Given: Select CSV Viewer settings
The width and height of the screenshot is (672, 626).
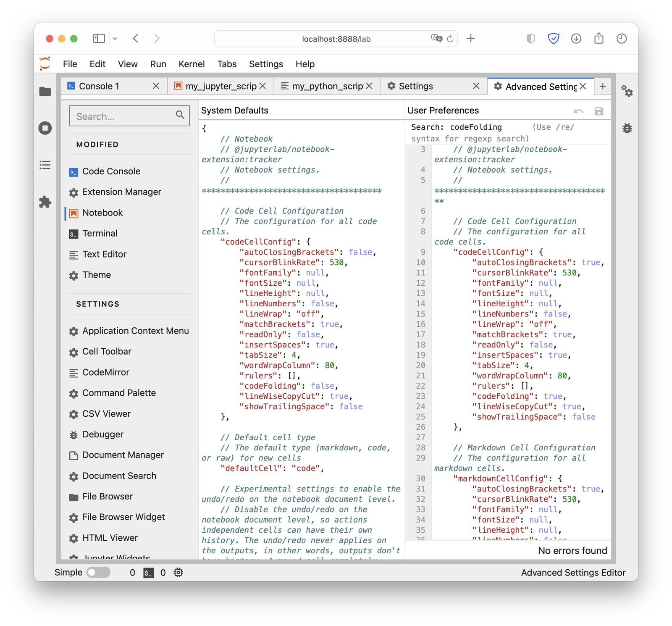Looking at the screenshot, I should pos(106,414).
